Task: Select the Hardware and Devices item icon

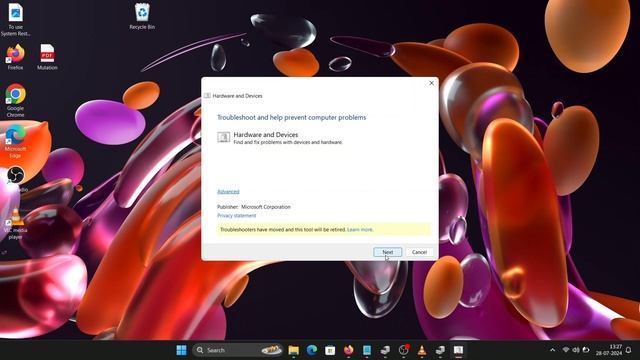Action: (223, 137)
